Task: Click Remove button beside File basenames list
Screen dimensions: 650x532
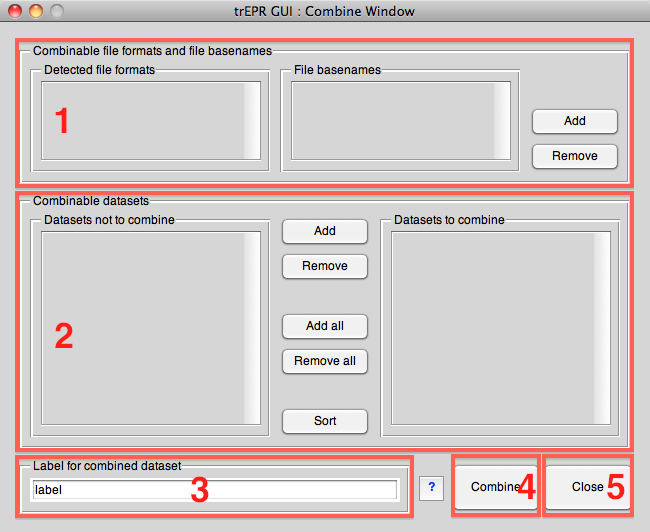Action: [x=574, y=156]
